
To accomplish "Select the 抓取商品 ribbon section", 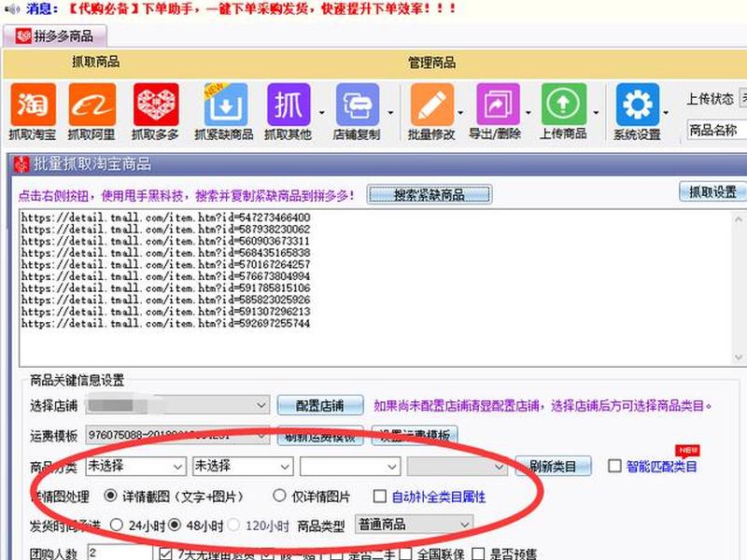I will pyautogui.click(x=96, y=62).
